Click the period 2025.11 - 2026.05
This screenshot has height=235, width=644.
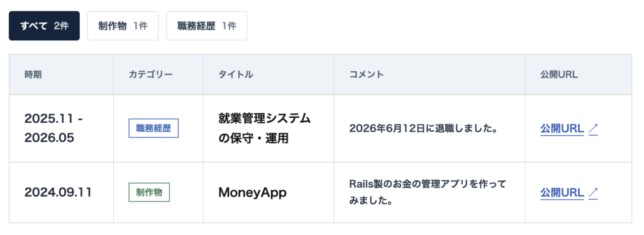click(54, 129)
